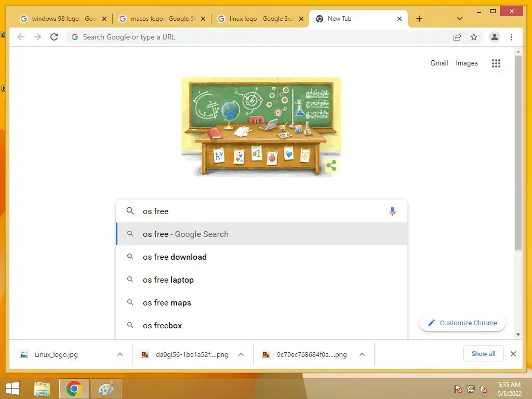Pick the os freebox suggestion
The width and height of the screenshot is (532, 399).
pos(262,325)
